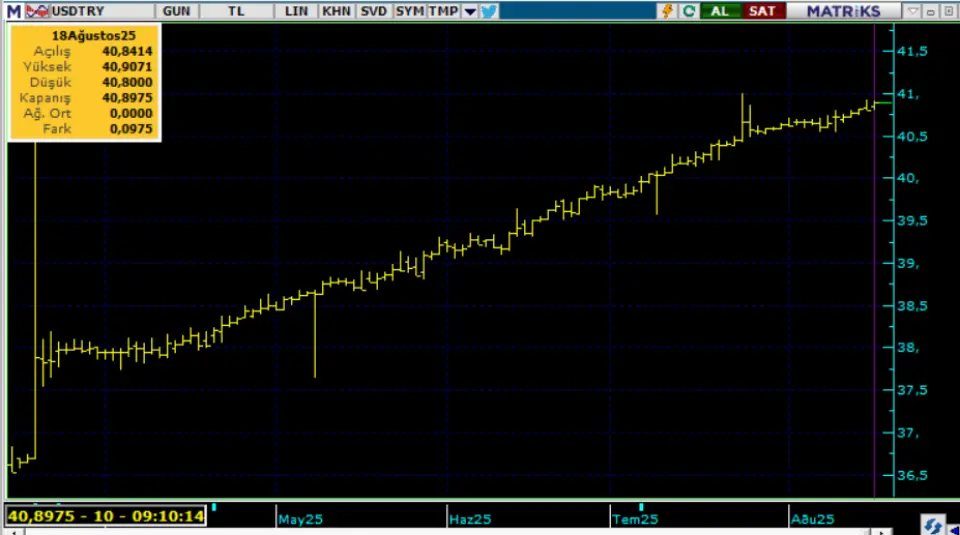This screenshot has width=960, height=535.
Task: Click the Ağu25 date axis label
Action: click(812, 519)
